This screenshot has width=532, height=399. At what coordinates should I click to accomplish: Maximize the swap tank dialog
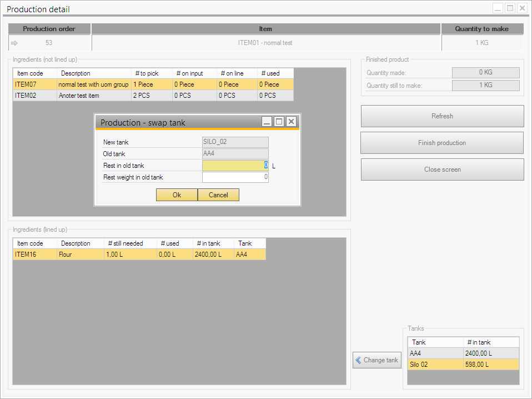(279, 122)
